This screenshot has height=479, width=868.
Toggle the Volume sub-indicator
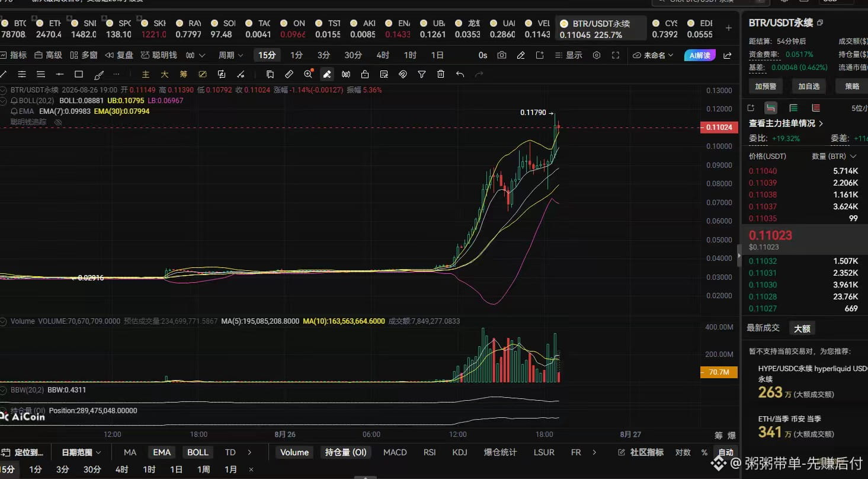(294, 452)
